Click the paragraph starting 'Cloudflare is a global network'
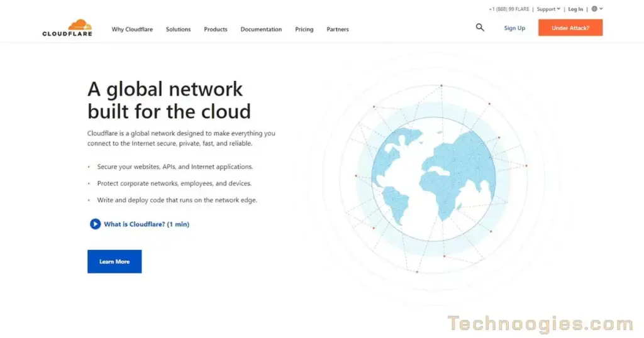This screenshot has width=644, height=338. pyautogui.click(x=181, y=138)
